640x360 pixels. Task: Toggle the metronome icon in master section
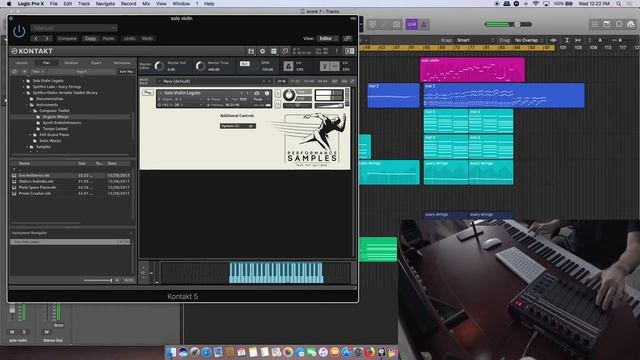coord(288,66)
